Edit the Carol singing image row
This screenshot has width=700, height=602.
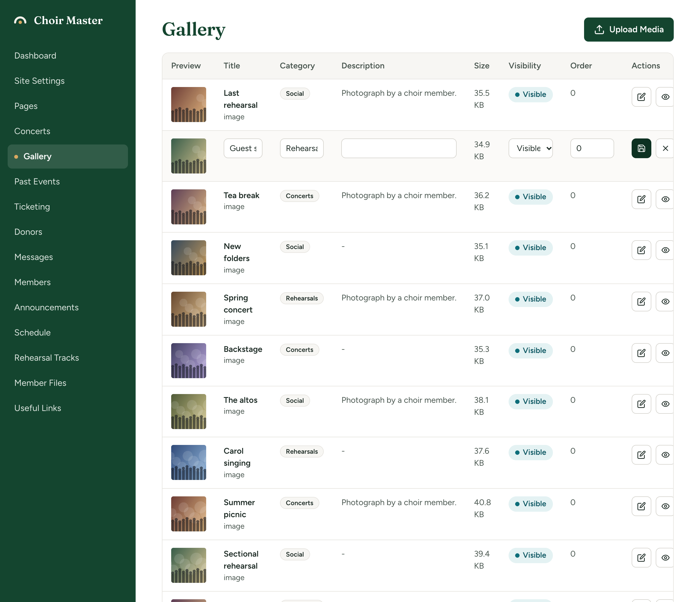641,455
